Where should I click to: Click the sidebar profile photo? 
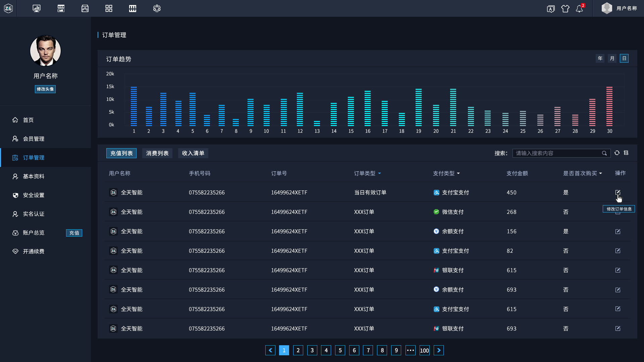(x=46, y=51)
